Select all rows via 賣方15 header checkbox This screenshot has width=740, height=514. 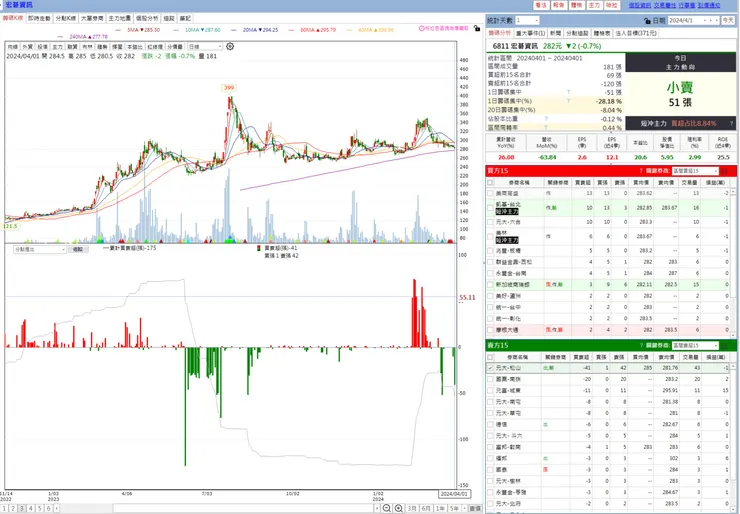point(490,357)
